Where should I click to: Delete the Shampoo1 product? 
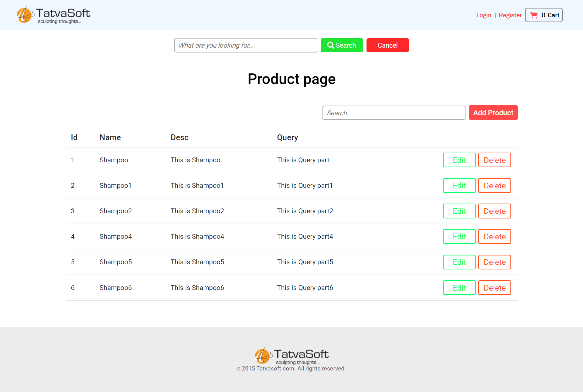[494, 185]
